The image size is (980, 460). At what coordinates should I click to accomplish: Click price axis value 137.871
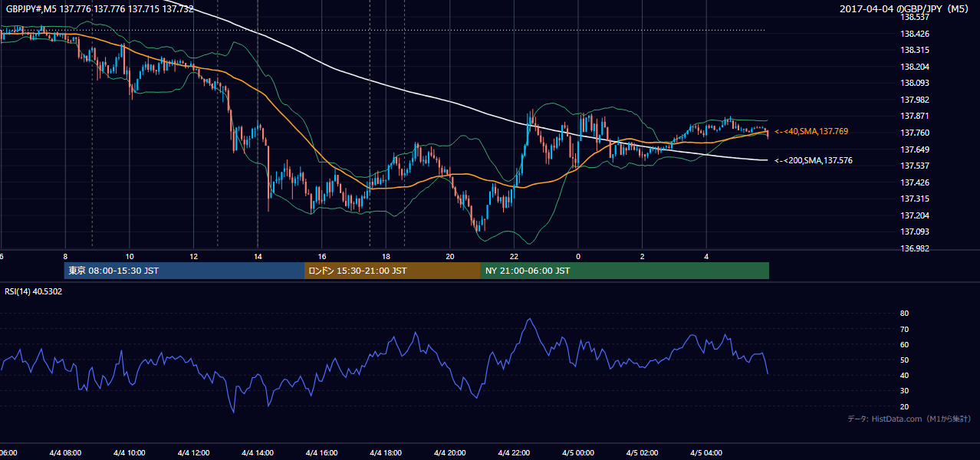[x=914, y=116]
